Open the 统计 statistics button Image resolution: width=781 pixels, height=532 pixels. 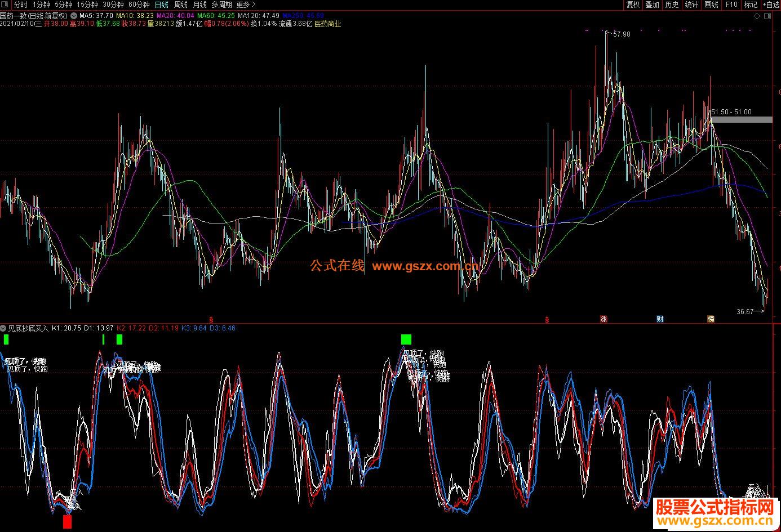(x=692, y=5)
